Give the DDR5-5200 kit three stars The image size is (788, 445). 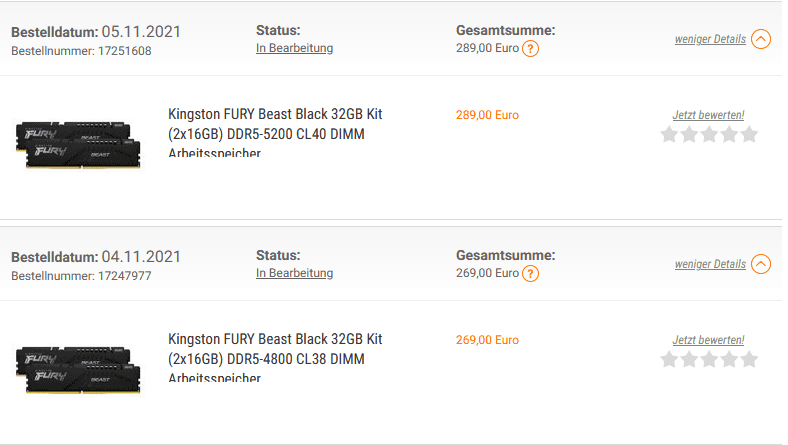709,134
